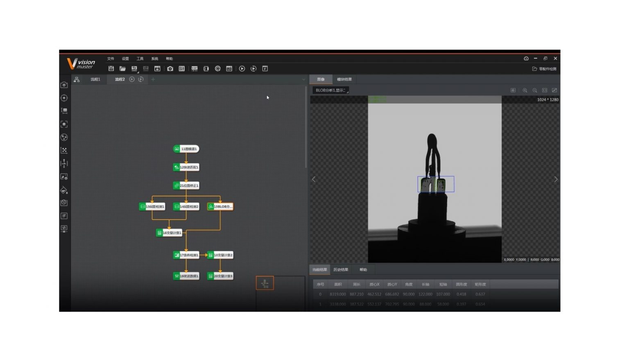Run the process once with the play icon

click(242, 68)
